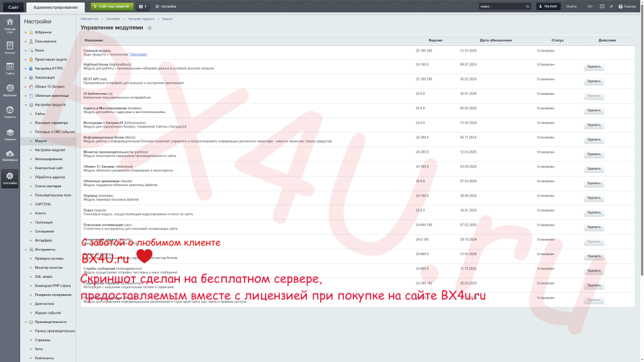The height and width of the screenshot is (362, 644).
Task: Click Удалить for Перевод (translate) module
Action: coord(594,198)
